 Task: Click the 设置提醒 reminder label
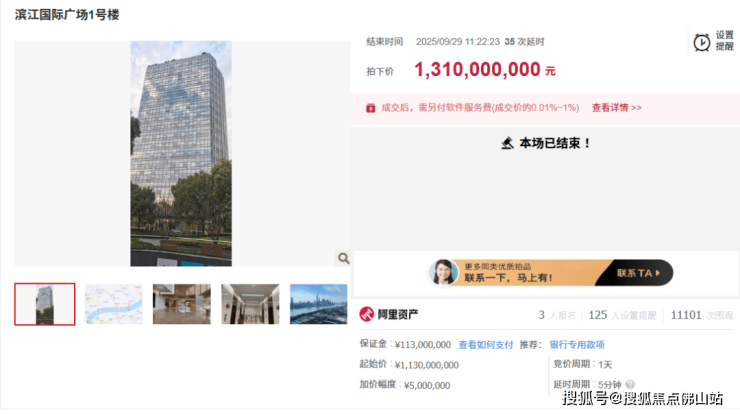[725, 41]
